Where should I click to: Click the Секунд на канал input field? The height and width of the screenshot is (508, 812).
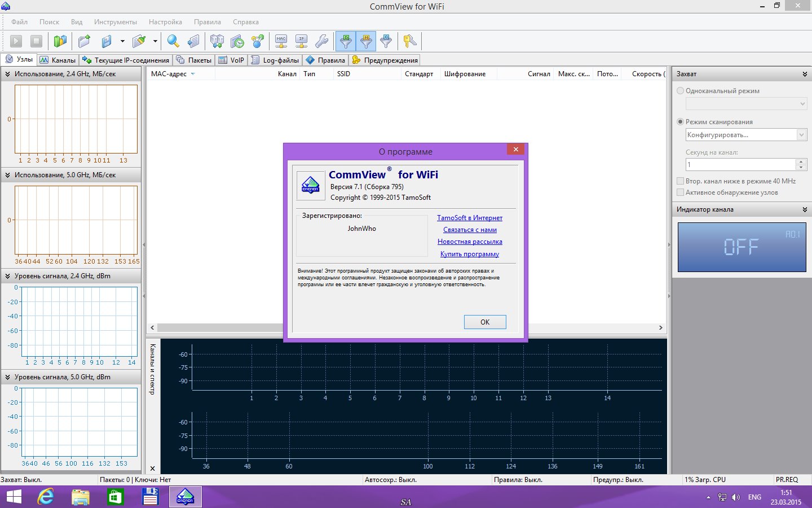pos(740,164)
